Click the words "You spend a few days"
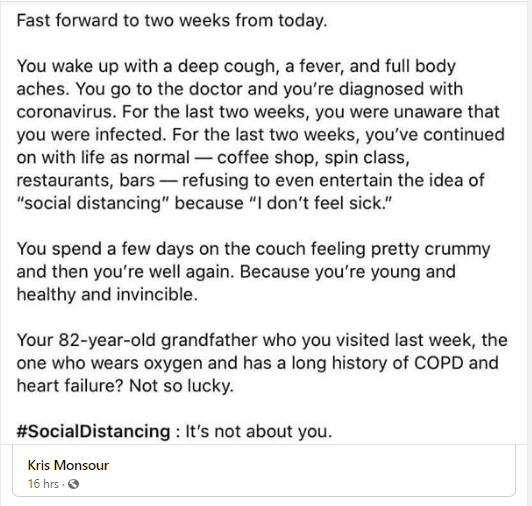 click(106, 249)
